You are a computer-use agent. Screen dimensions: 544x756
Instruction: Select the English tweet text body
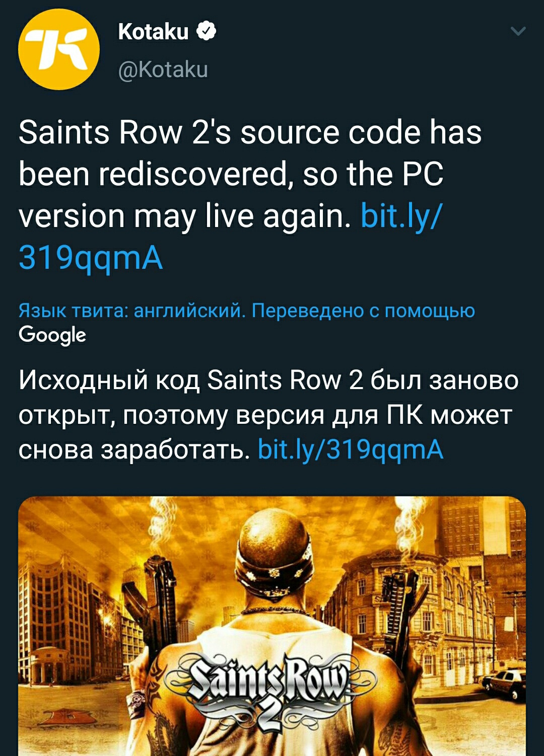tap(250, 195)
